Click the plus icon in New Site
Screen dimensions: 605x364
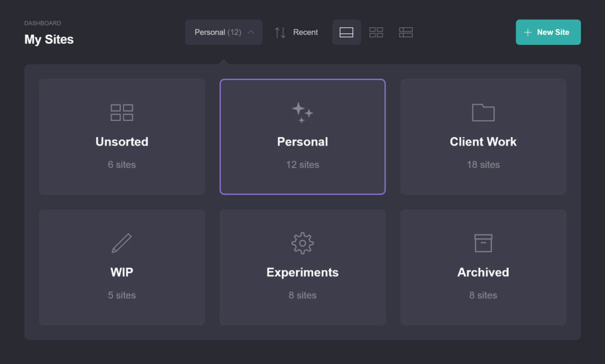coord(528,32)
